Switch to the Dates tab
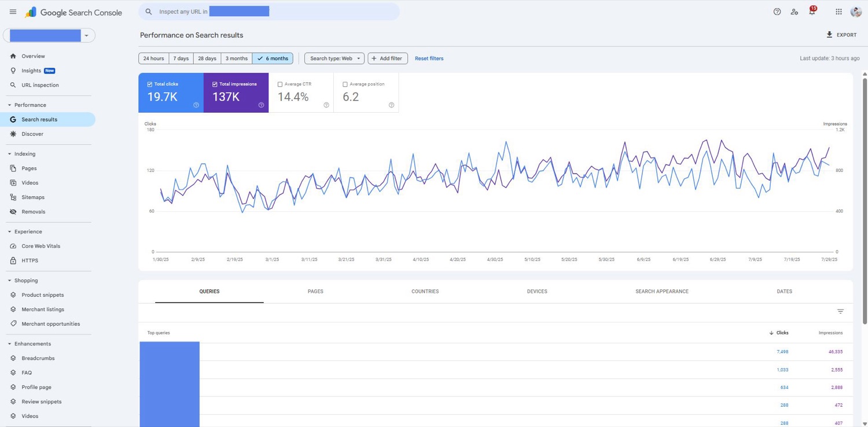Viewport: 868px width, 427px height. 785,292
